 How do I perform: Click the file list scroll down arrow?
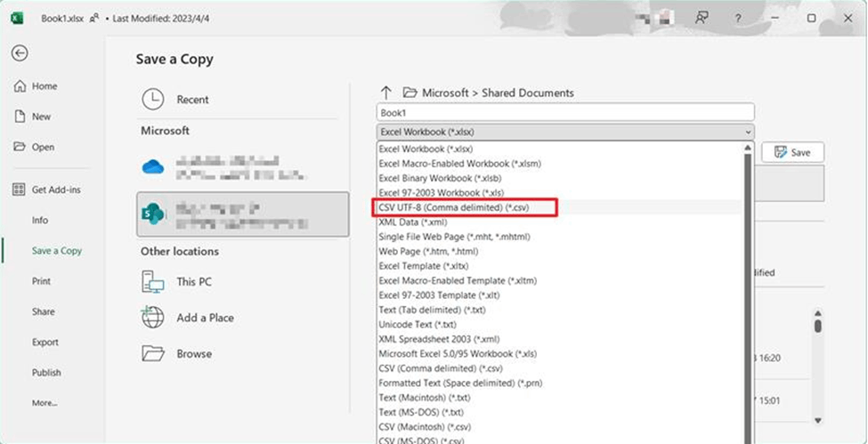click(x=817, y=420)
